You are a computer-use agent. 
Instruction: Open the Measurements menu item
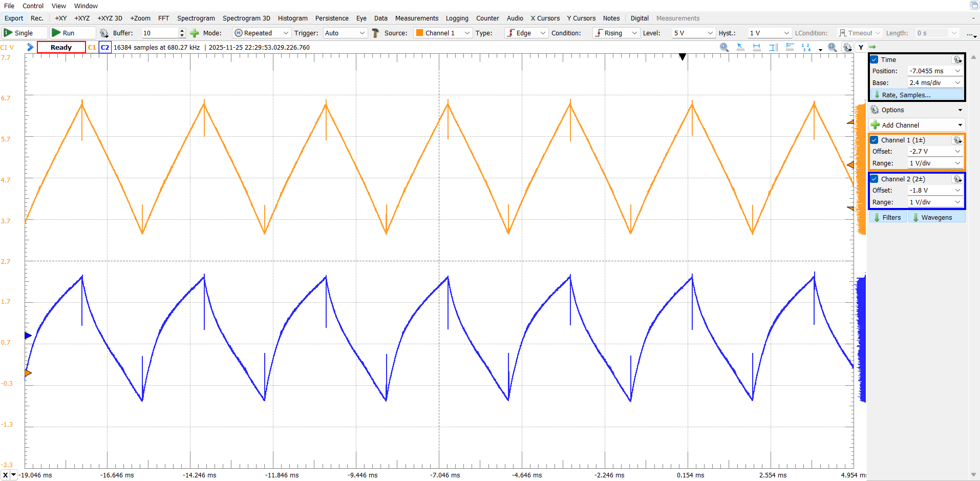[416, 18]
